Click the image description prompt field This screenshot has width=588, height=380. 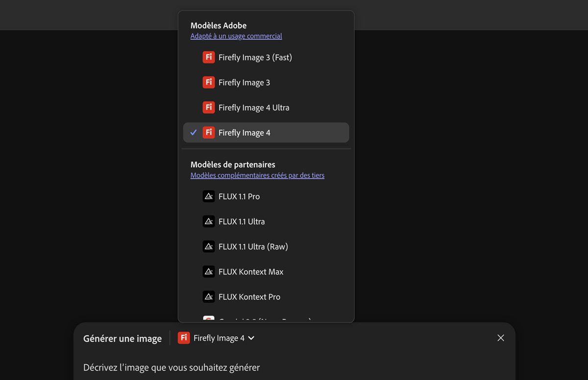171,367
